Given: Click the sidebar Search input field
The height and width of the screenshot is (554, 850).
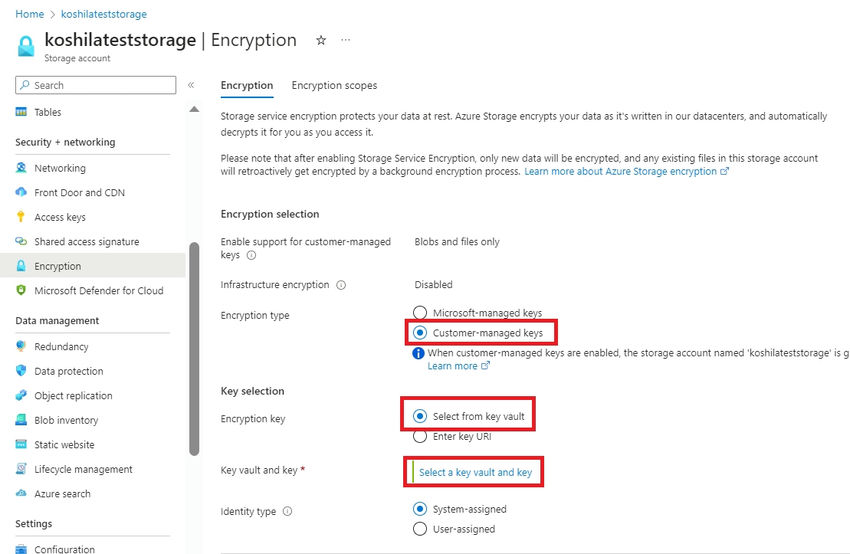Looking at the screenshot, I should click(x=95, y=85).
